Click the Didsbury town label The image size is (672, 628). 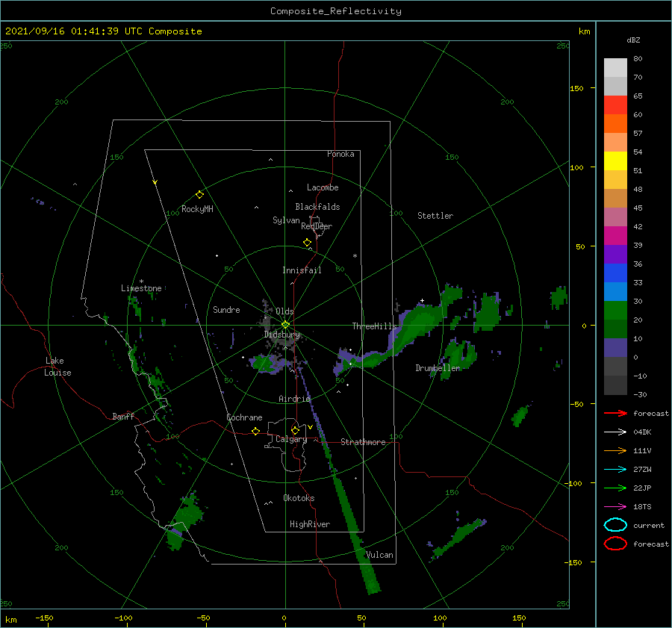pyautogui.click(x=282, y=335)
